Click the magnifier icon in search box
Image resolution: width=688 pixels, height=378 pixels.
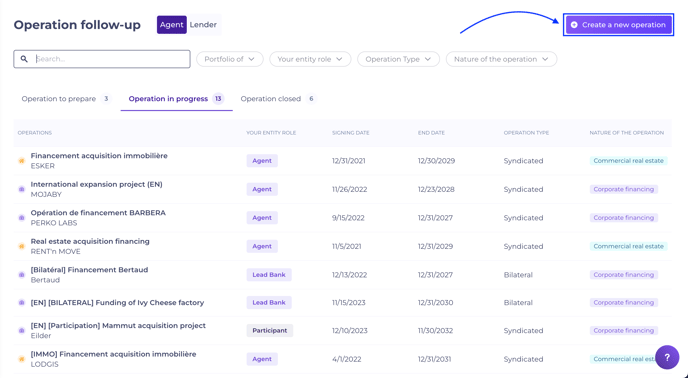(24, 59)
